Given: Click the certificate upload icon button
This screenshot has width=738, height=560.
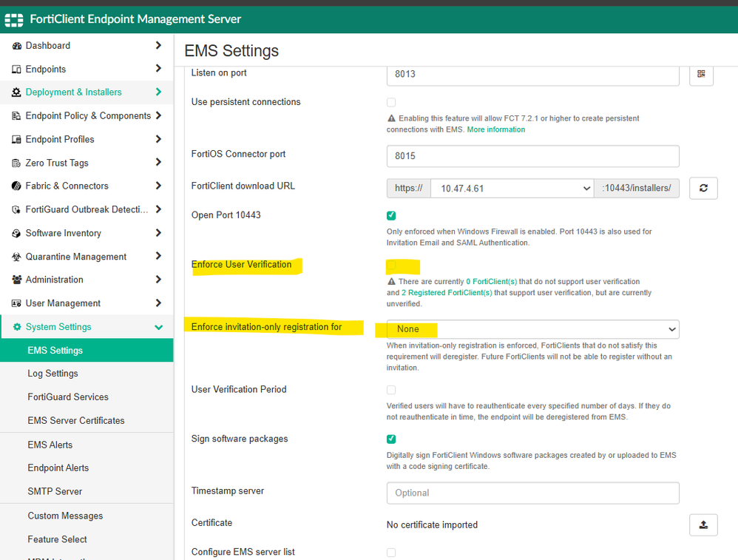Looking at the screenshot, I should (703, 524).
